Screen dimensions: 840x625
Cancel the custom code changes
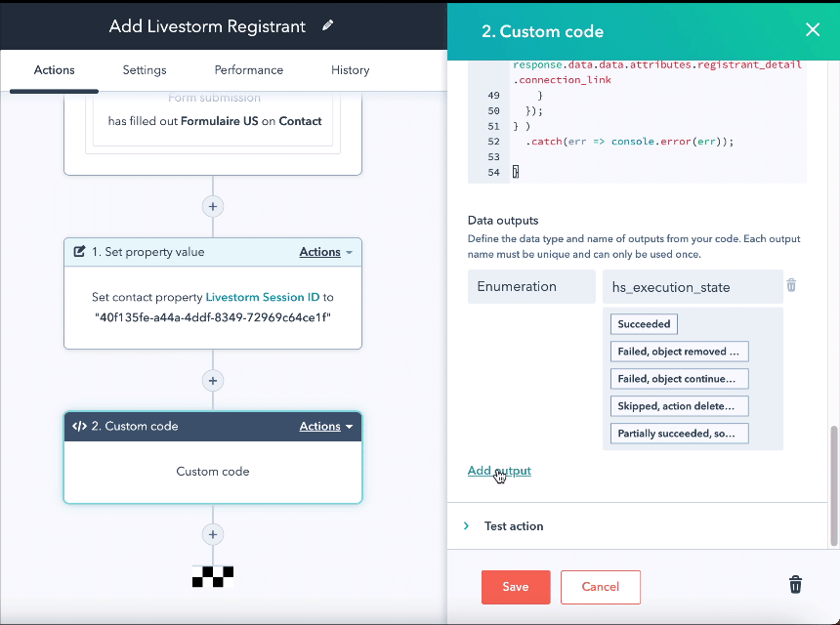[x=601, y=587]
